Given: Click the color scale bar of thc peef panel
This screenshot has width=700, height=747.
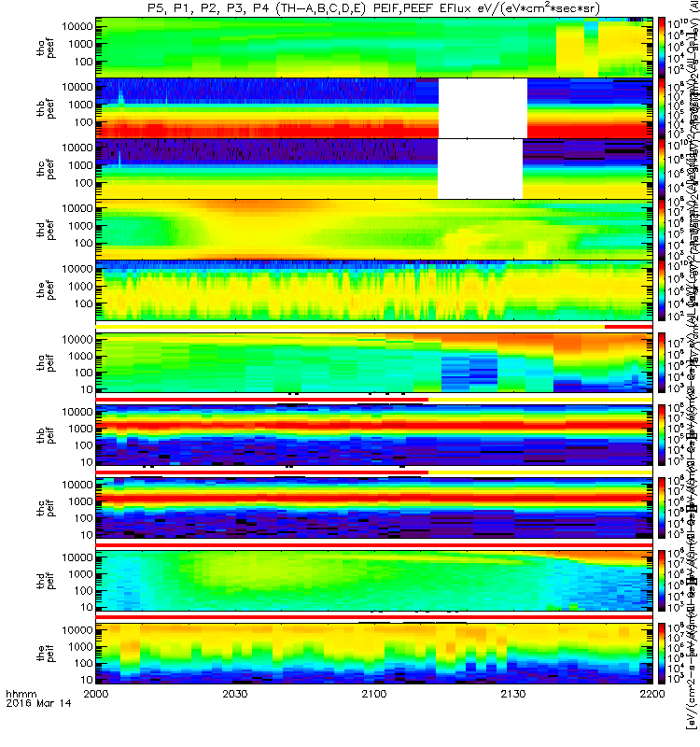Looking at the screenshot, I should point(662,169).
